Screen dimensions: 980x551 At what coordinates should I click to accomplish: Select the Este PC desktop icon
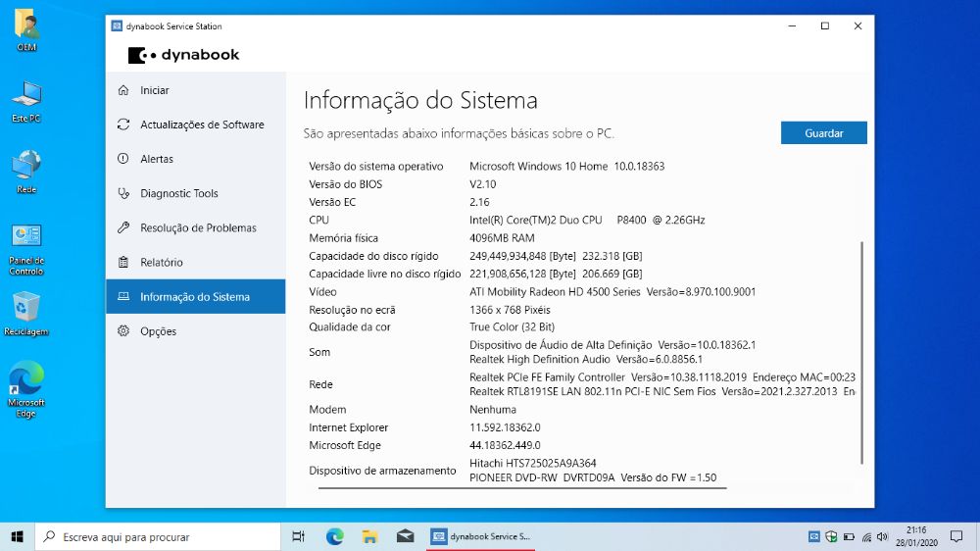(x=26, y=101)
